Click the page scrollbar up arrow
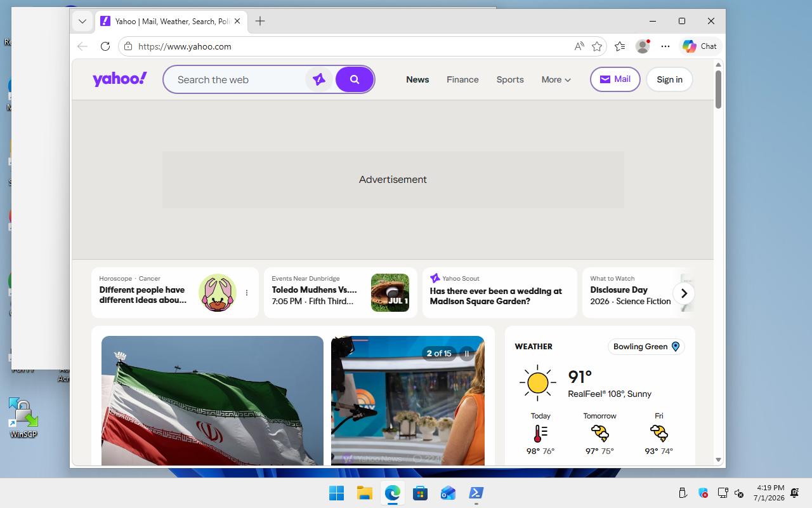The image size is (812, 508). pyautogui.click(x=718, y=65)
